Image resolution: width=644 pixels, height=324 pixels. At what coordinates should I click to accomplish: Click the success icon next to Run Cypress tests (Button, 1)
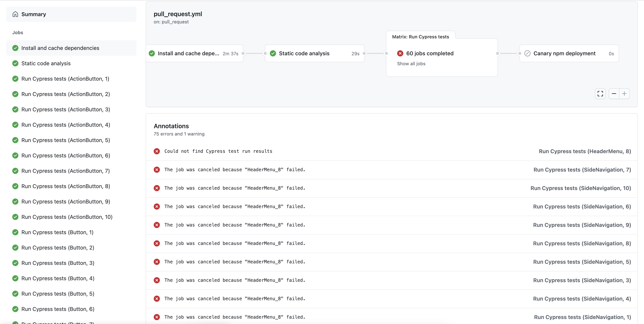point(15,232)
